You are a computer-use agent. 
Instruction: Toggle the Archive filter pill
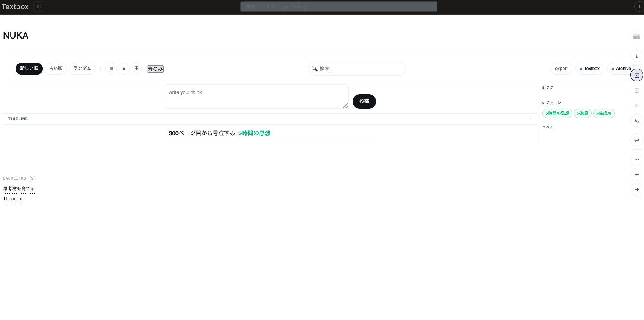point(621,69)
